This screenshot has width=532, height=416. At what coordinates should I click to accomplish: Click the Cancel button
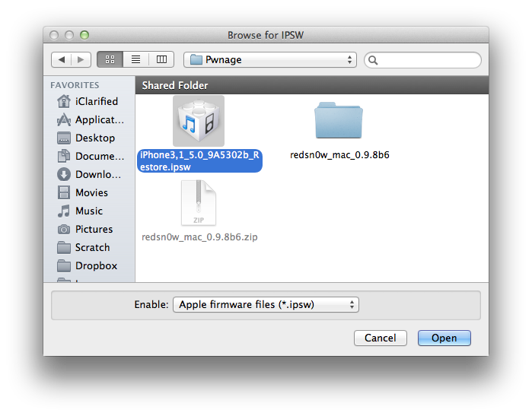click(x=381, y=338)
